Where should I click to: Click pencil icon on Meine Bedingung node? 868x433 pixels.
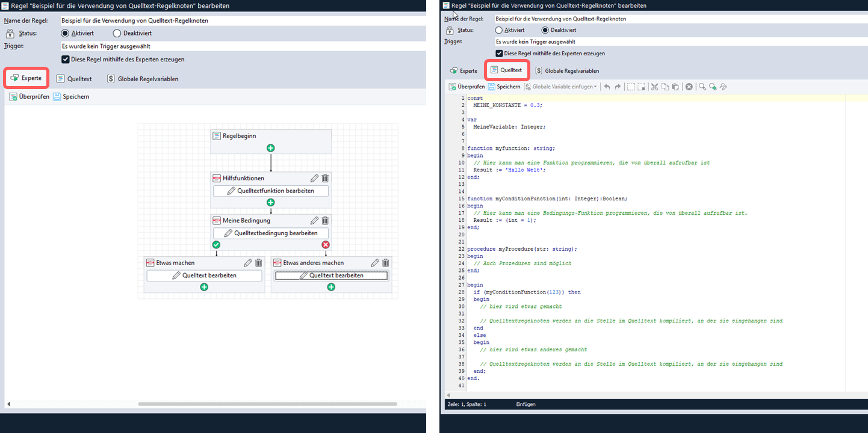click(x=314, y=221)
